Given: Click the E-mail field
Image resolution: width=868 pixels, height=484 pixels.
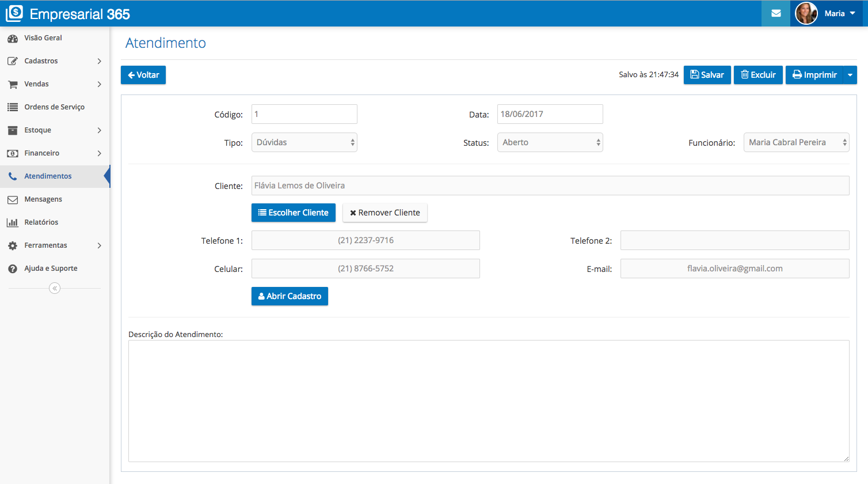Looking at the screenshot, I should click(x=735, y=269).
